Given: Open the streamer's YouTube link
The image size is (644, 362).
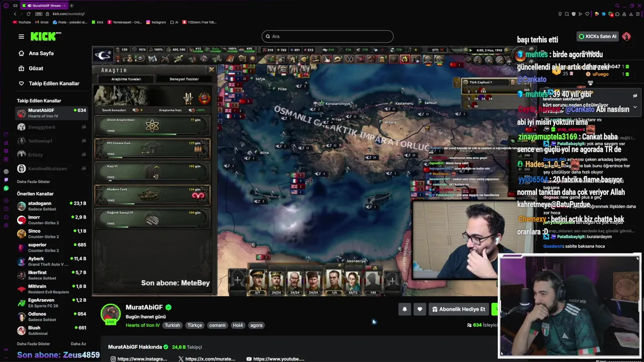Looking at the screenshot, I should pos(275,359).
